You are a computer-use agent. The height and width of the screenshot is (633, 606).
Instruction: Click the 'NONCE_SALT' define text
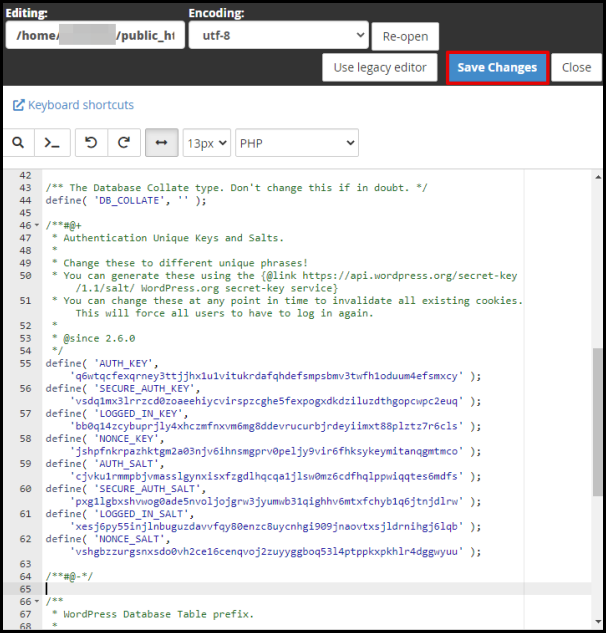point(108,539)
